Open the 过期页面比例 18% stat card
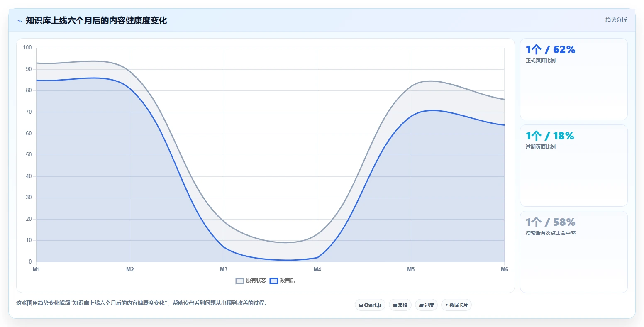Viewport: 644px width, 327px height. (x=573, y=166)
